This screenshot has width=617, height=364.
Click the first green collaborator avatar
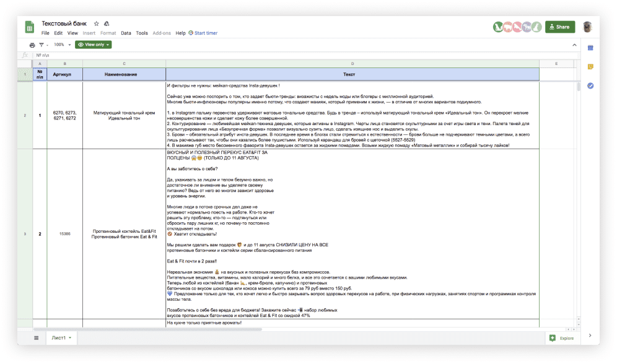[x=498, y=27]
